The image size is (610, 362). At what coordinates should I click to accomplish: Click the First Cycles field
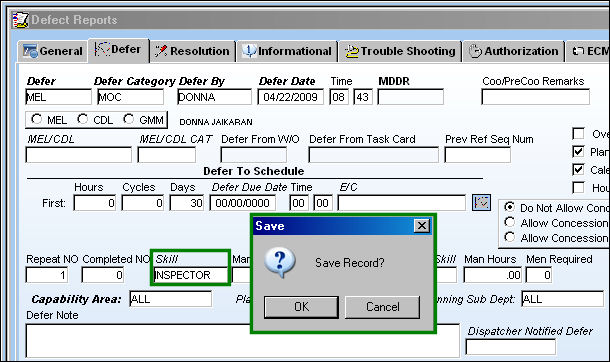(x=143, y=203)
